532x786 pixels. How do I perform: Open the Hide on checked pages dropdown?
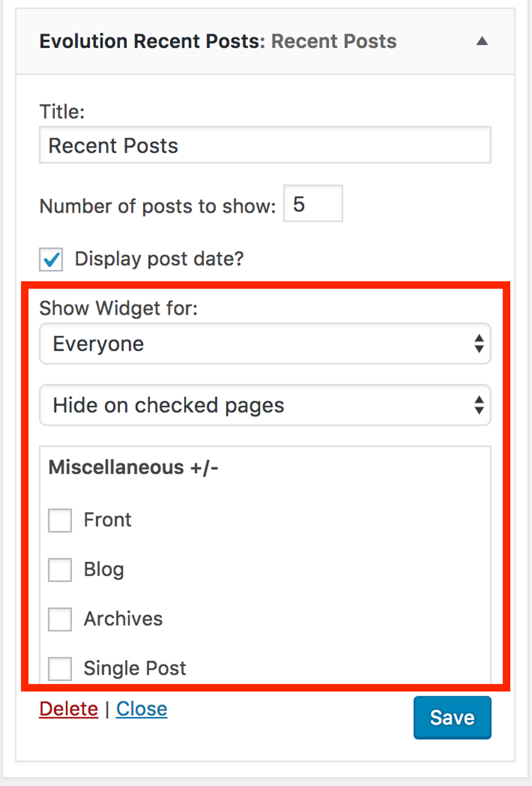point(264,406)
